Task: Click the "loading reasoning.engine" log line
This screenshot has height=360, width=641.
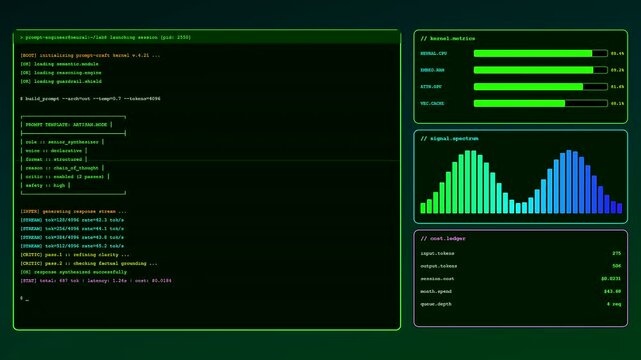Action: (x=61, y=73)
